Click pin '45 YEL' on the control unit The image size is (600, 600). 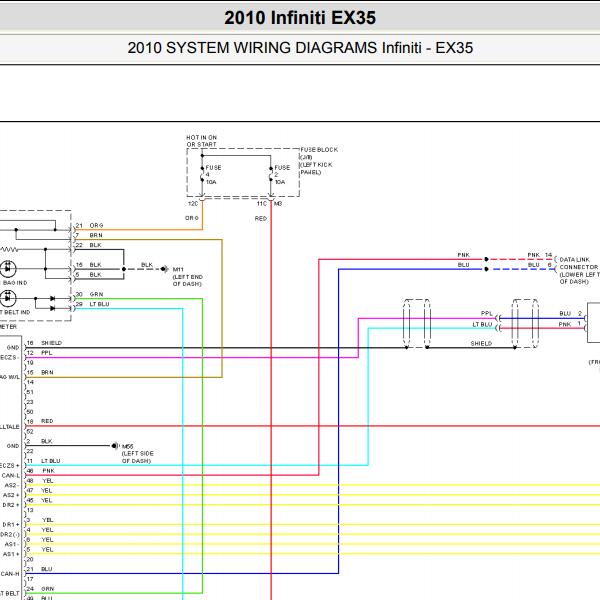(x=39, y=500)
